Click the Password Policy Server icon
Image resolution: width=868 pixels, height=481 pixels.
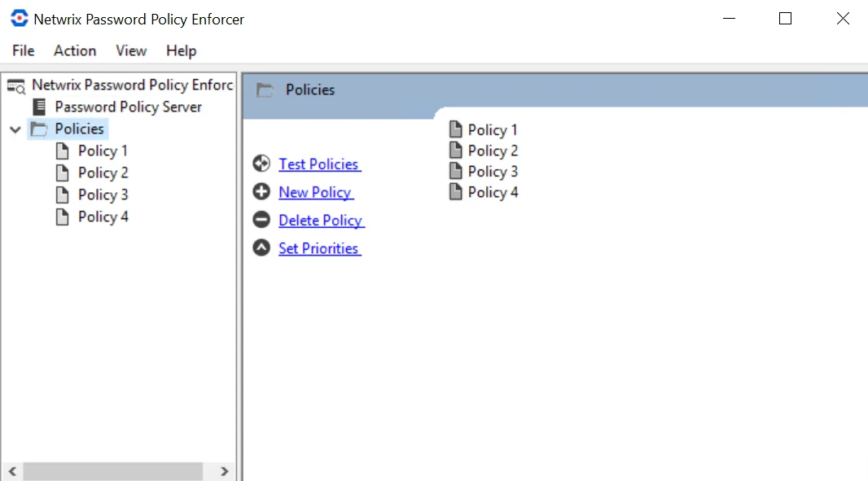(x=39, y=107)
